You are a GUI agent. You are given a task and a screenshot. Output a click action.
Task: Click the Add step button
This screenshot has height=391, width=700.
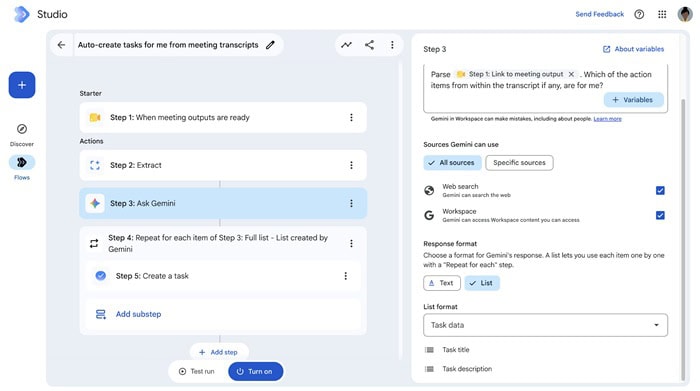pyautogui.click(x=219, y=352)
